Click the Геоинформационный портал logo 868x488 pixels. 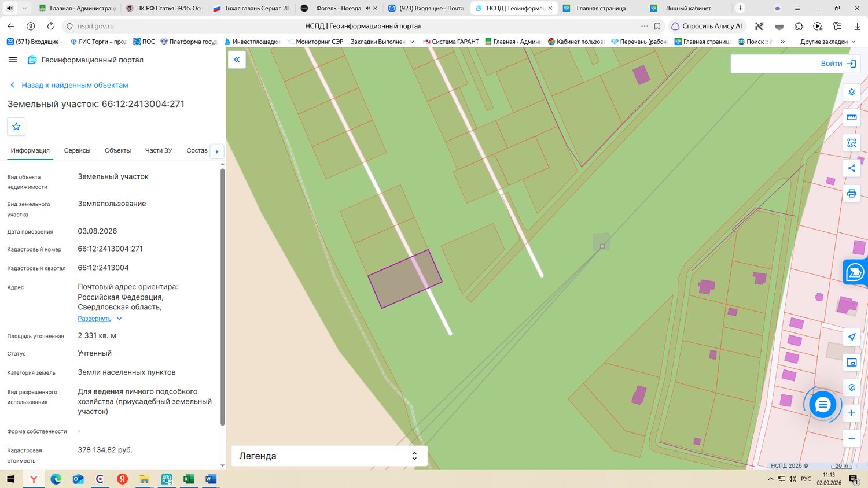tap(85, 60)
